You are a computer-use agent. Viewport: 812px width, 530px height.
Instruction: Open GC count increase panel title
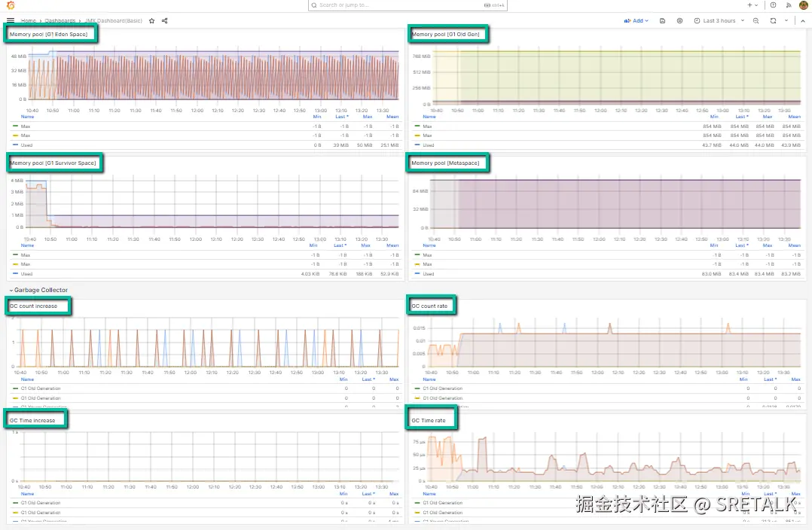(34, 306)
